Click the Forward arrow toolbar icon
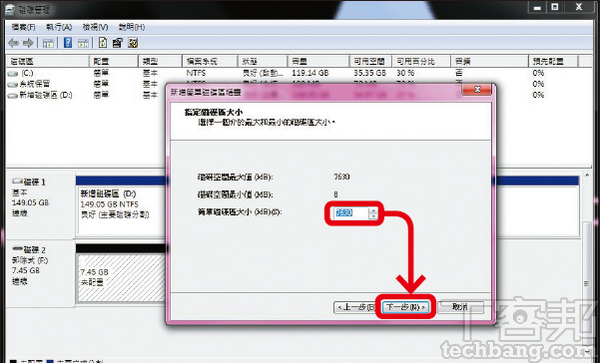This screenshot has height=363, width=600. 28,43
